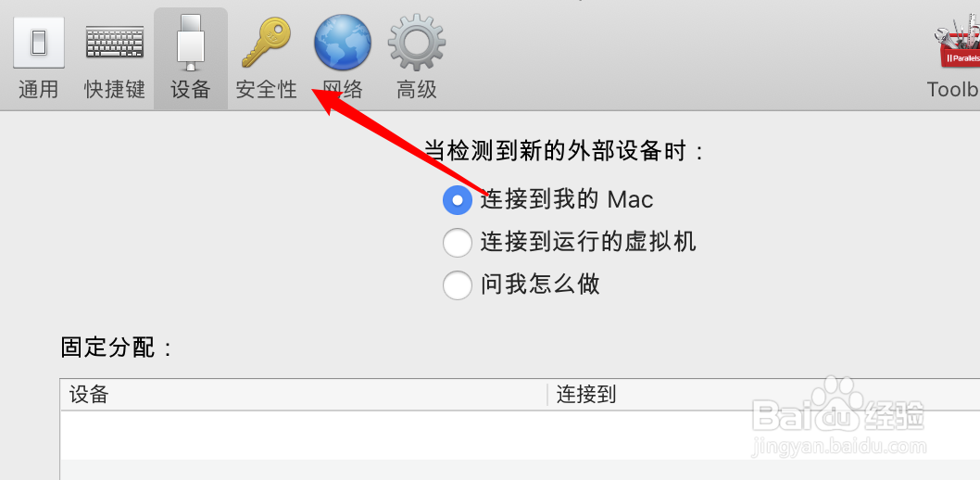Viewport: 980px width, 480px height.
Task: Open the golden key 安全性 icon
Action: click(266, 42)
